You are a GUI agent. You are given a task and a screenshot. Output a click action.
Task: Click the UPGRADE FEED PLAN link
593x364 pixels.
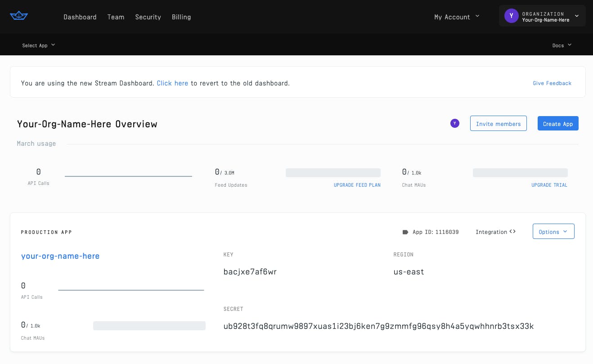357,185
